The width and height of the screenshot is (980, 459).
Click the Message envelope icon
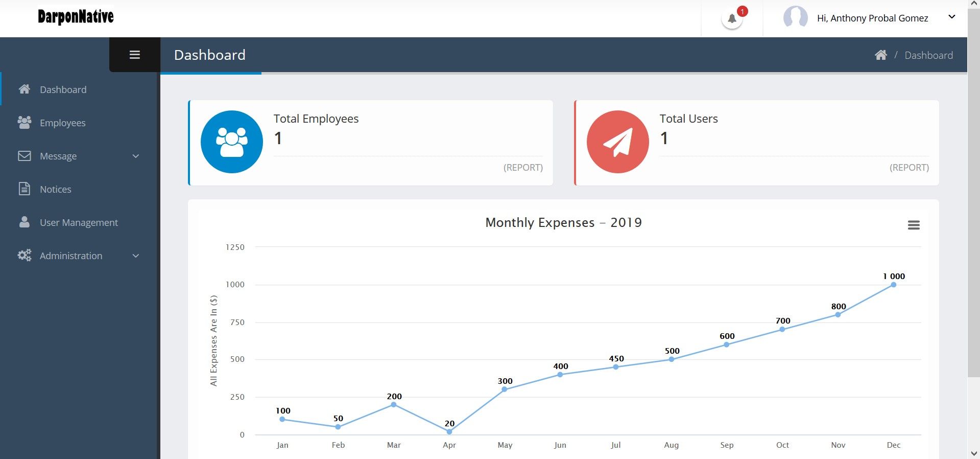click(25, 156)
